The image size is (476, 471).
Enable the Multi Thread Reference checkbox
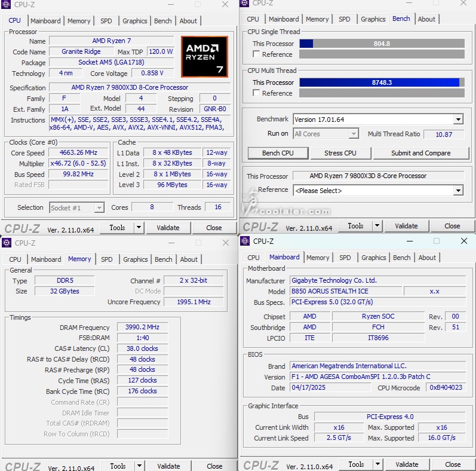(x=256, y=93)
